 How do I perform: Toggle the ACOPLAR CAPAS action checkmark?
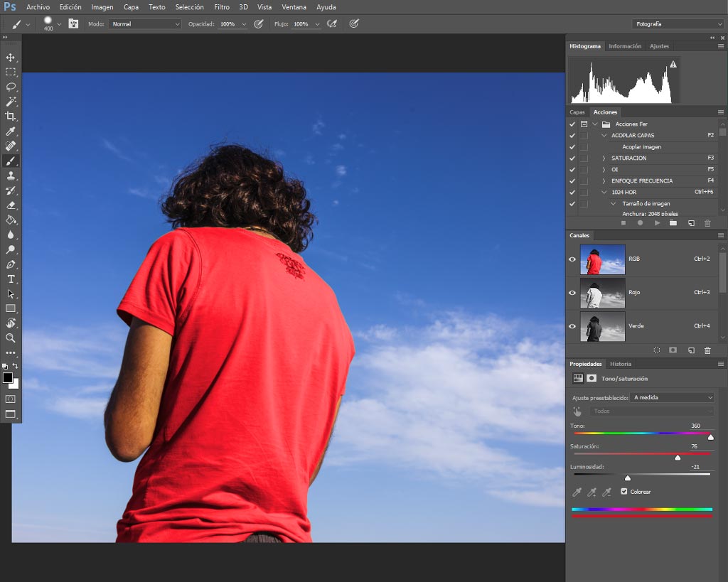click(572, 136)
